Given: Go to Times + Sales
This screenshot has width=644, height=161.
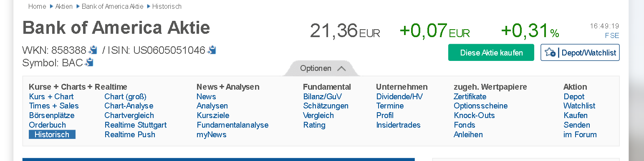Looking at the screenshot, I should tap(54, 106).
